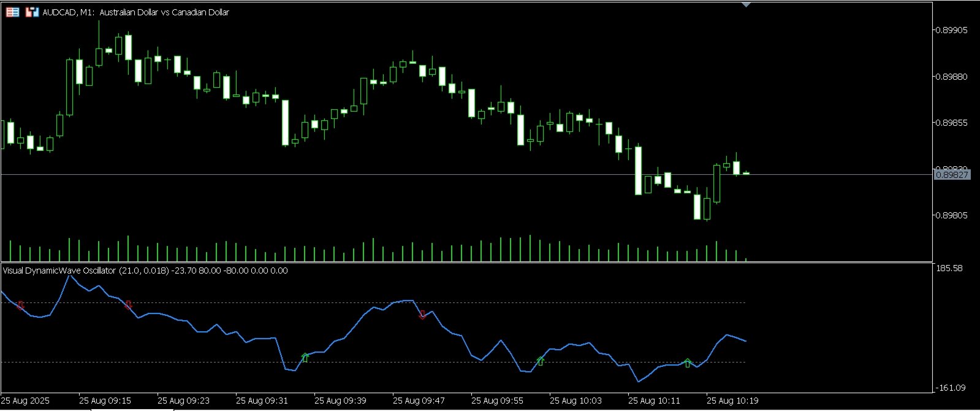980x411 pixels.
Task: Click the 25 Aug 09:55 time label
Action: 497,401
